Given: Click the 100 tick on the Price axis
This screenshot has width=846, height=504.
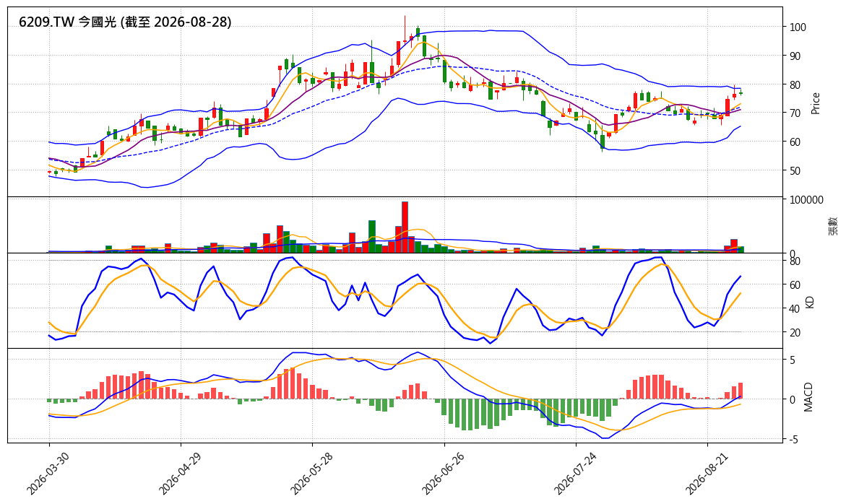Looking at the screenshot, I should [x=798, y=27].
